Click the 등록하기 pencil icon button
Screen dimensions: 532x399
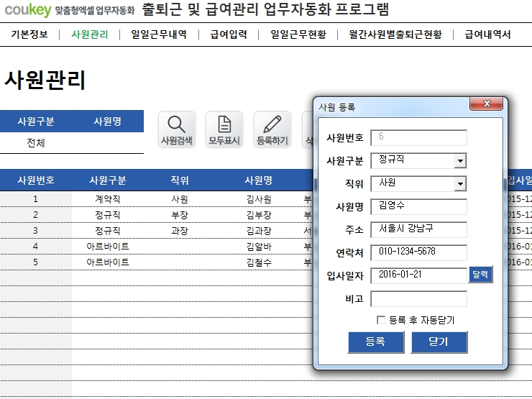coord(272,129)
